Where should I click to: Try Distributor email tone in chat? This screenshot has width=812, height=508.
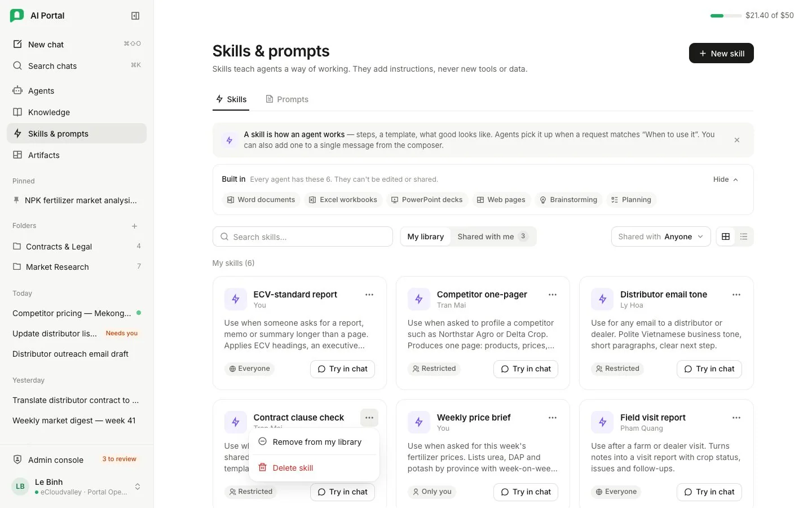coord(709,369)
